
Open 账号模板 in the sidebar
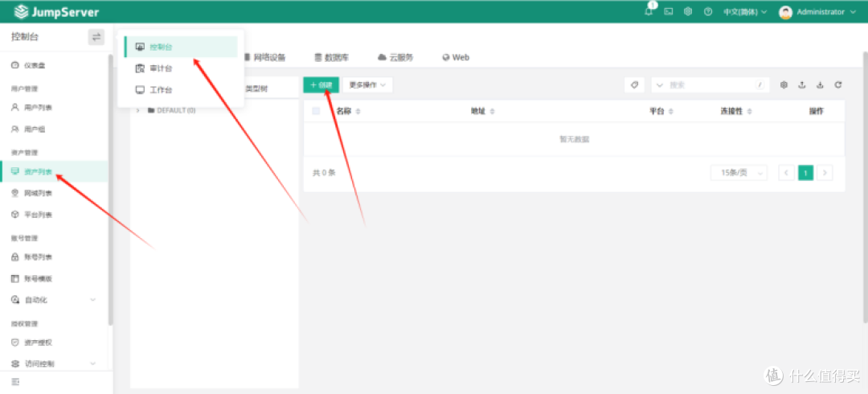tap(55, 279)
